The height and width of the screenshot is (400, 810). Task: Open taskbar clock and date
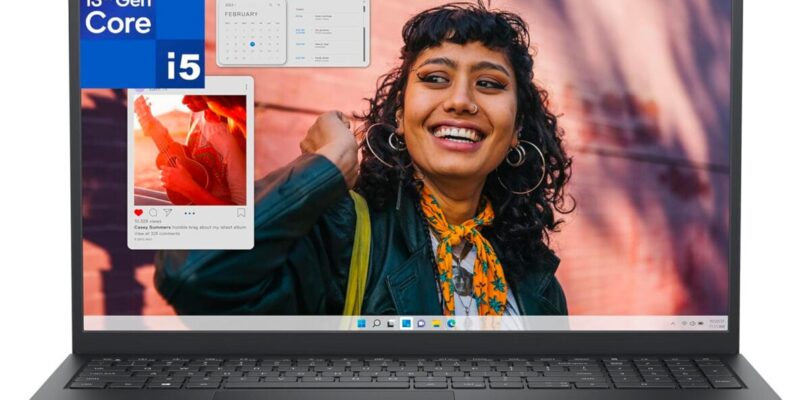(x=717, y=324)
